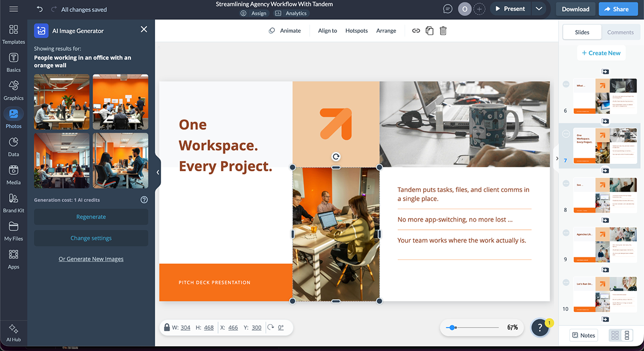Viewport: 644px width, 351px height.
Task: Click the rotation value 0°
Action: 280,328
